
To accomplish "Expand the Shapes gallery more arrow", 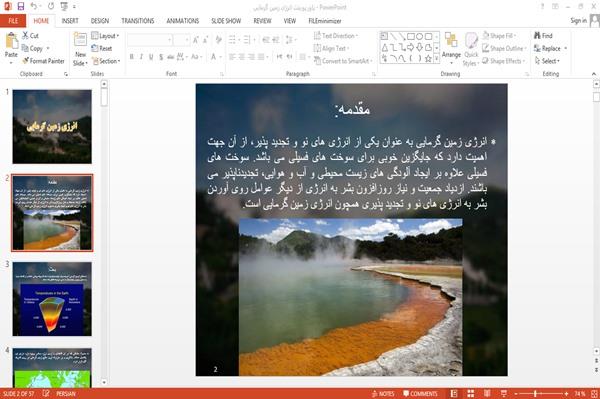I will [x=436, y=59].
